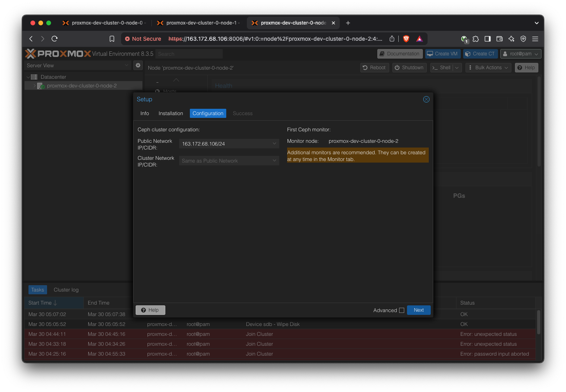This screenshot has height=392, width=566.
Task: Click the browser reload icon
Action: [x=55, y=39]
